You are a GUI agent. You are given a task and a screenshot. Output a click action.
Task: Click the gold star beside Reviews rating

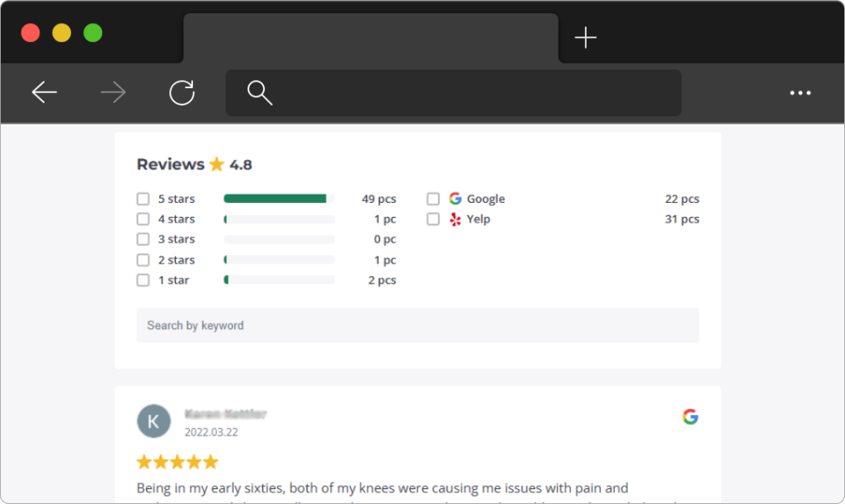coord(217,163)
